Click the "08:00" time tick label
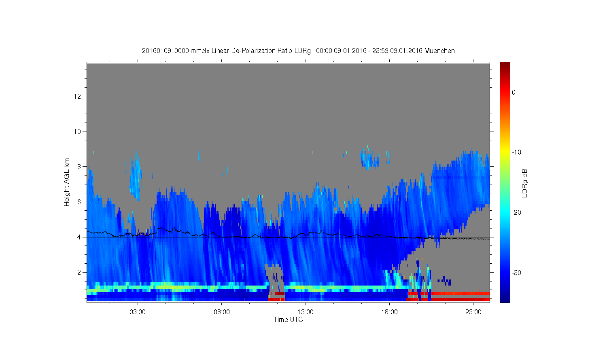 click(222, 312)
